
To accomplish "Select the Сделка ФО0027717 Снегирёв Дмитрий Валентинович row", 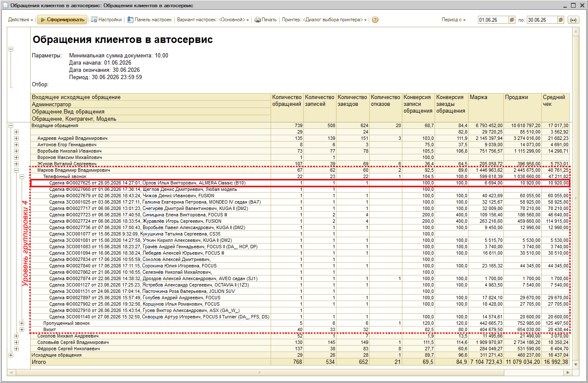I will click(x=300, y=208).
